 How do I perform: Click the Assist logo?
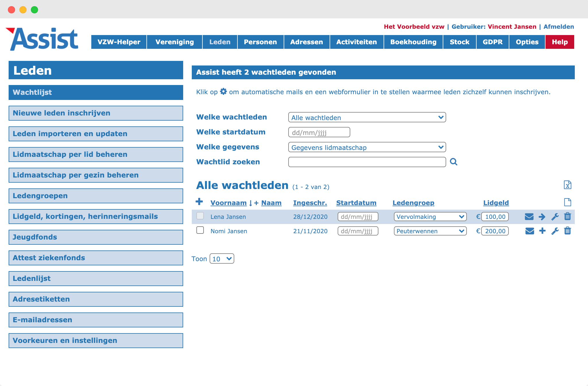[42, 39]
